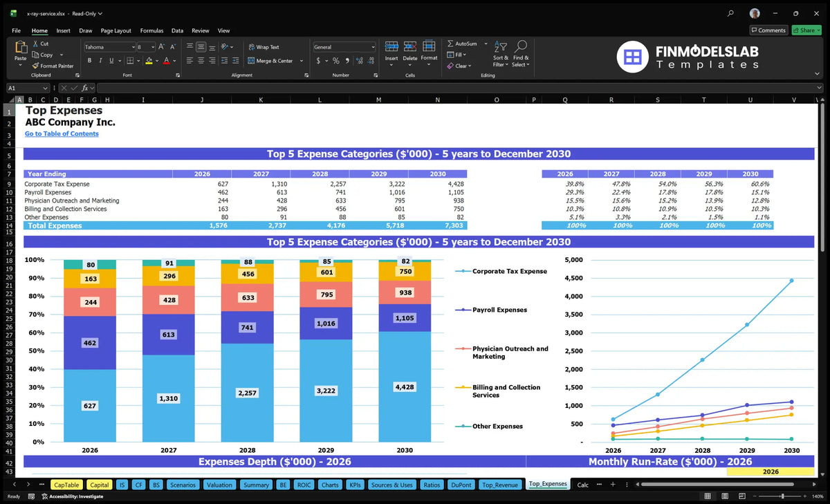Click Increase Indent icon
Image resolution: width=830 pixels, height=504 pixels.
235,61
